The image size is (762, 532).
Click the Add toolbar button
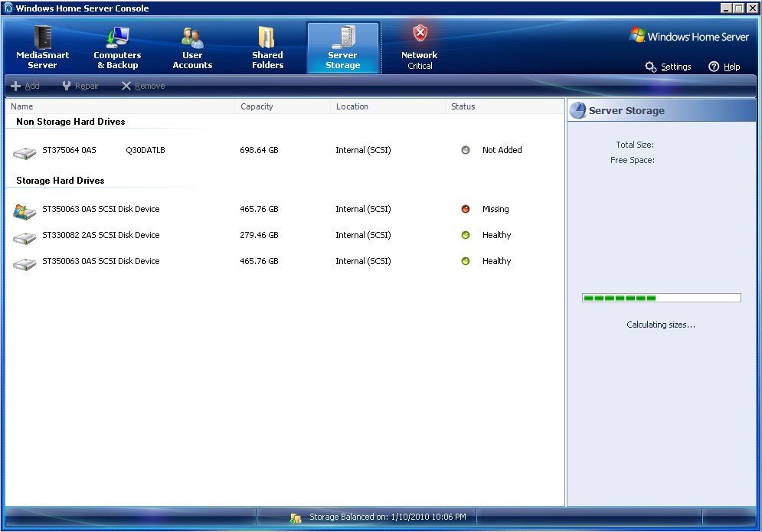[25, 86]
